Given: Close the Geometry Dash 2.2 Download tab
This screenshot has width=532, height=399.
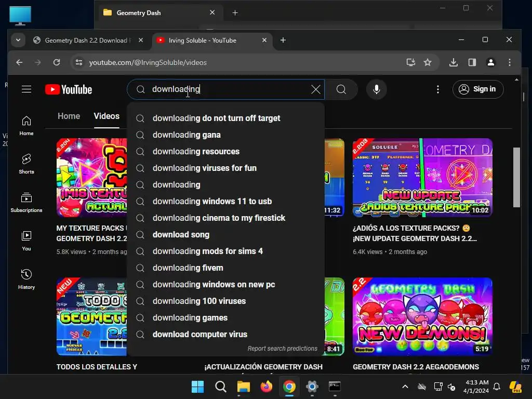Looking at the screenshot, I should click(141, 40).
